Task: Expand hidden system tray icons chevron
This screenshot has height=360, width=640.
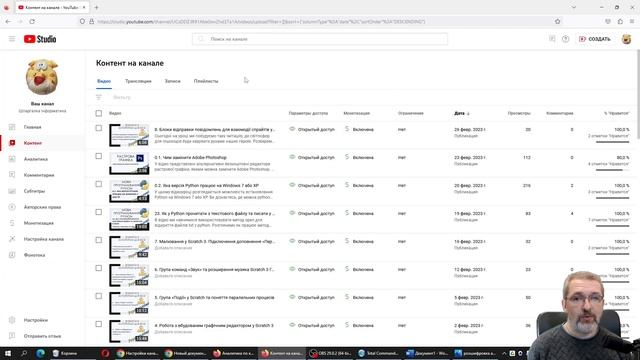Action: tap(504, 353)
